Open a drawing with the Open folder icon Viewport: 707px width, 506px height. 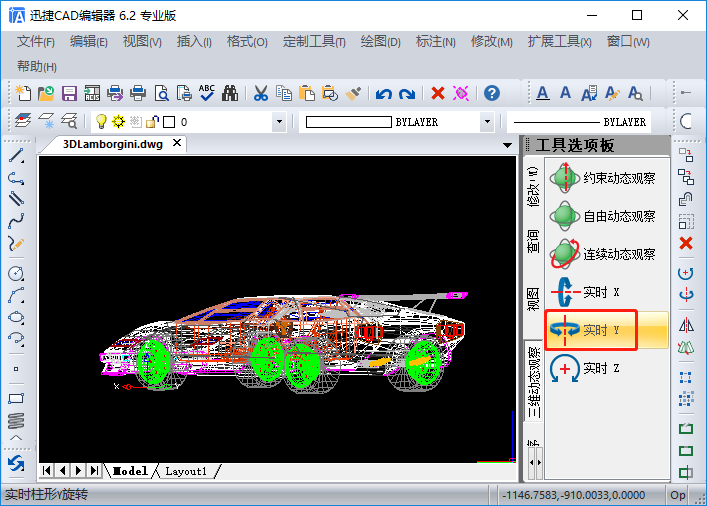(46, 93)
